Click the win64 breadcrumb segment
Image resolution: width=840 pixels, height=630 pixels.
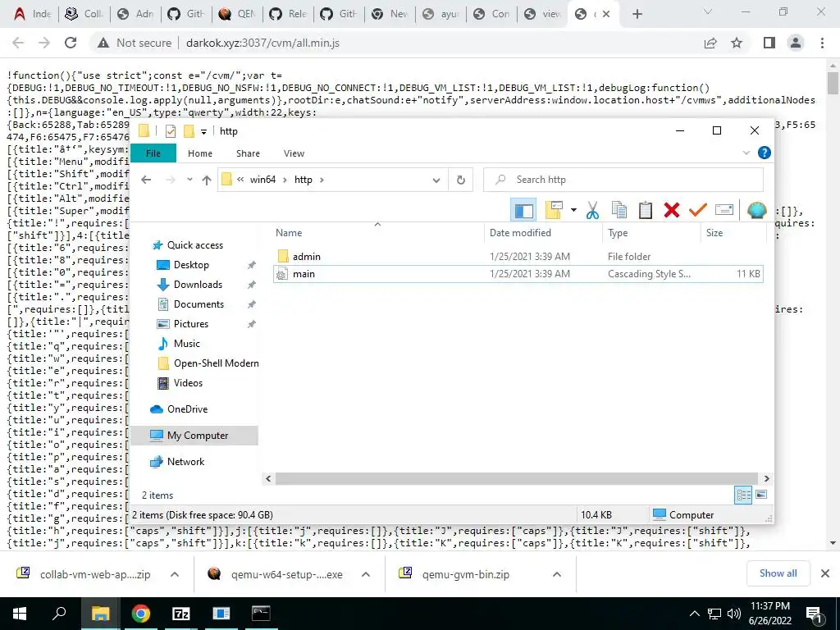263,180
